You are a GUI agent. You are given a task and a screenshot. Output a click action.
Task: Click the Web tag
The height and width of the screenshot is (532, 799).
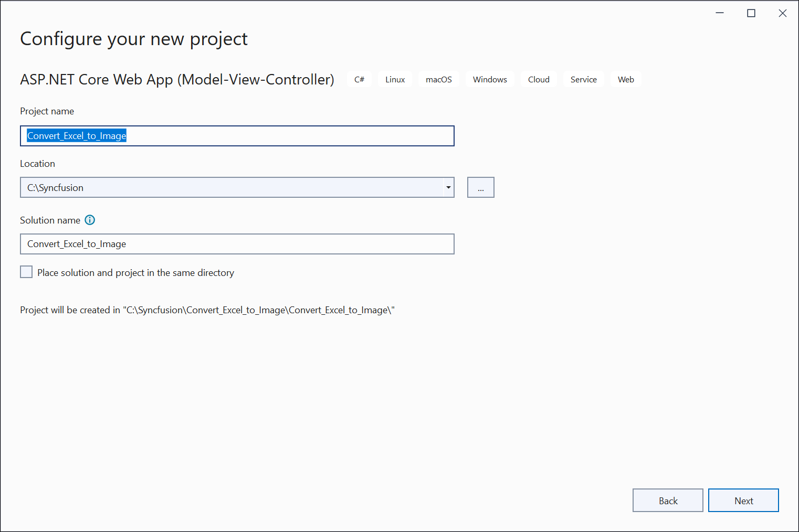coord(626,79)
